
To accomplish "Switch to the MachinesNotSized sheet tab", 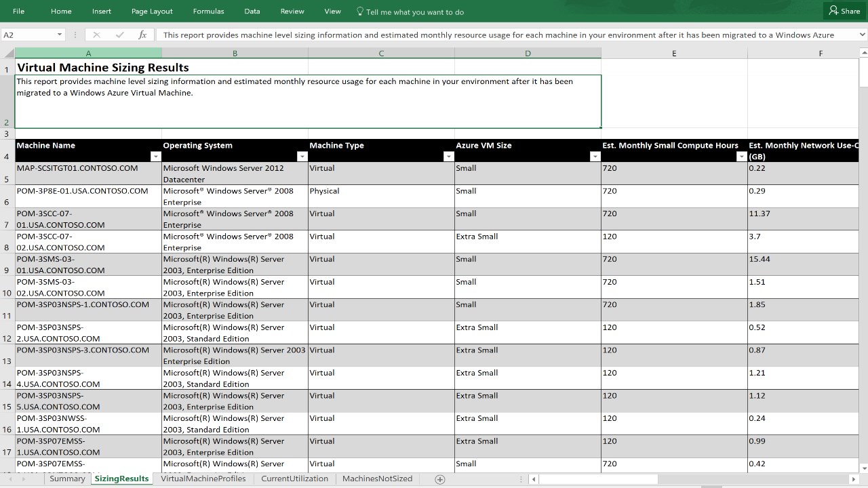I will [x=377, y=479].
